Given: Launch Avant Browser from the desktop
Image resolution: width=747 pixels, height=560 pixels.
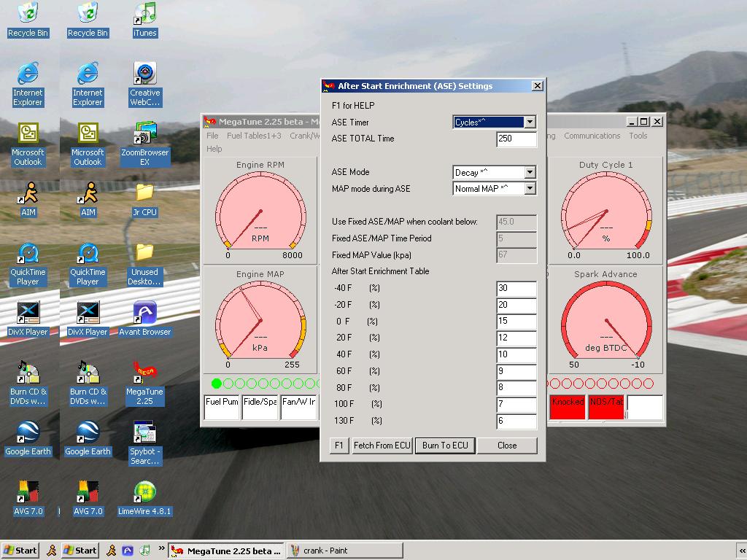Looking at the screenshot, I should pos(144,314).
